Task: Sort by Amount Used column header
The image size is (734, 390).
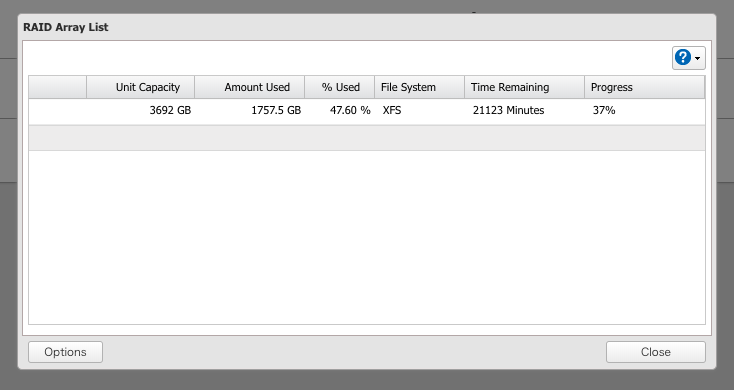Action: [250, 87]
